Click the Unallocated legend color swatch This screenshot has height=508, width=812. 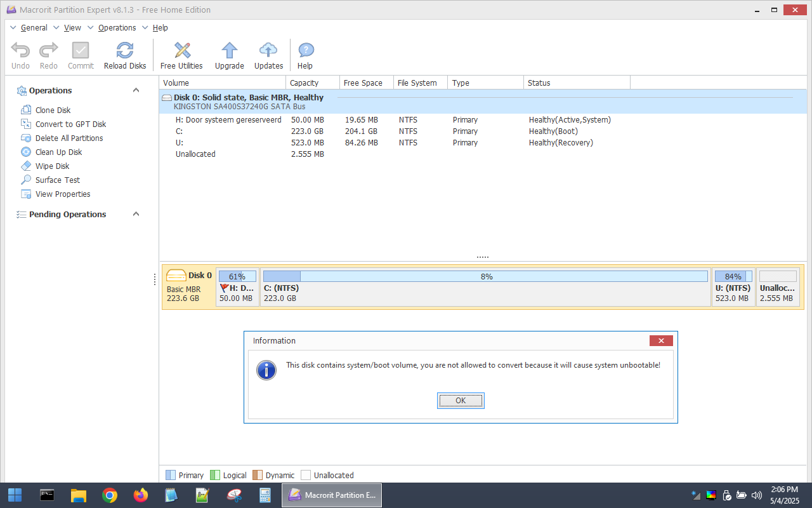coord(306,475)
